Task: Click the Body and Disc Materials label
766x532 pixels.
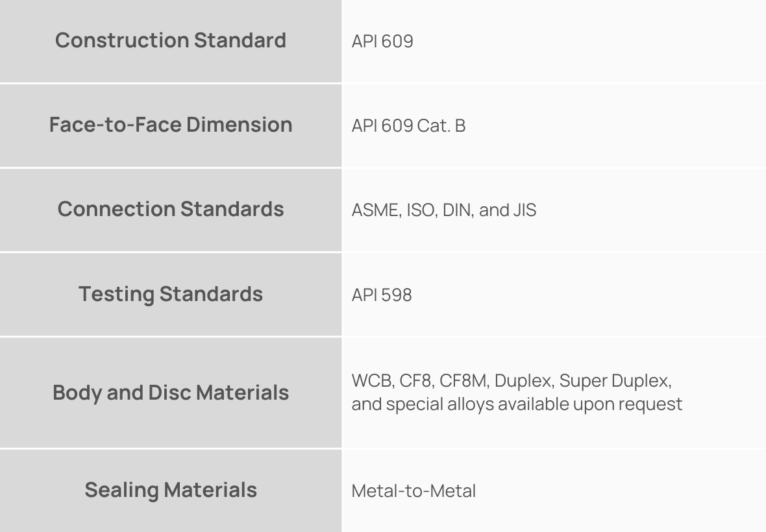Action: click(171, 393)
